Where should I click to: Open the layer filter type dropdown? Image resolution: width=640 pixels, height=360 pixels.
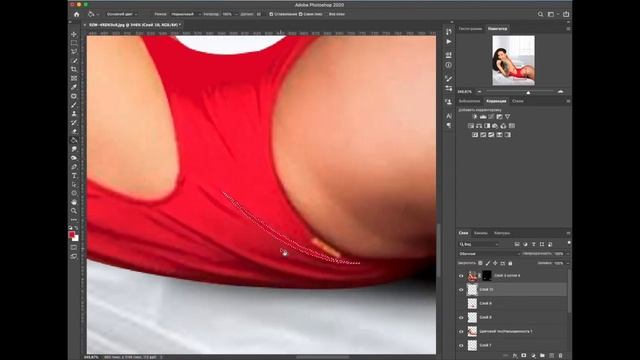[x=479, y=244]
